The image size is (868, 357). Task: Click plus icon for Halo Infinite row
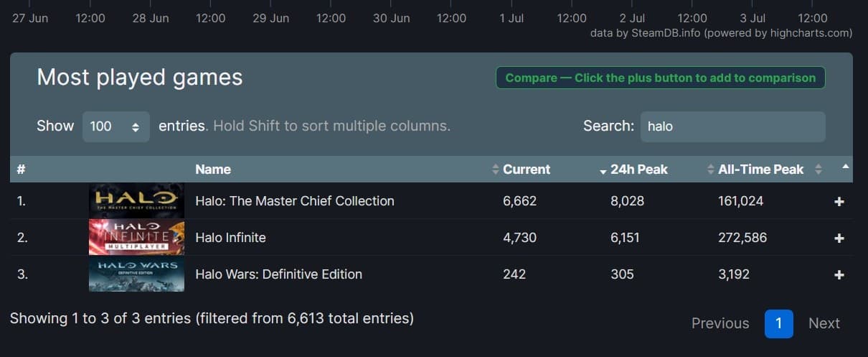click(839, 238)
